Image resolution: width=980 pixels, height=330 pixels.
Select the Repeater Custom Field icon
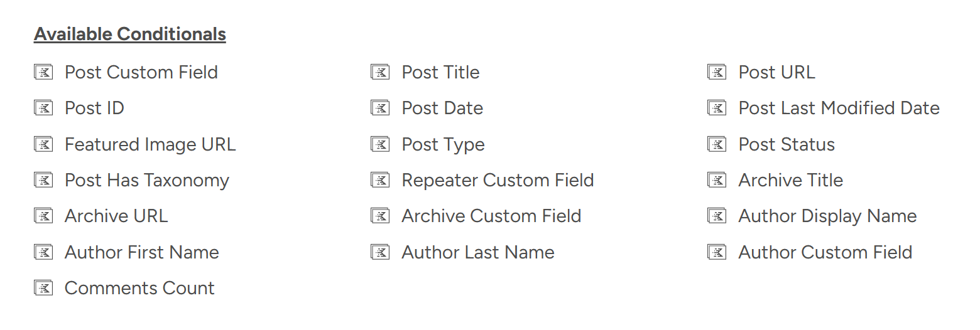pos(380,180)
